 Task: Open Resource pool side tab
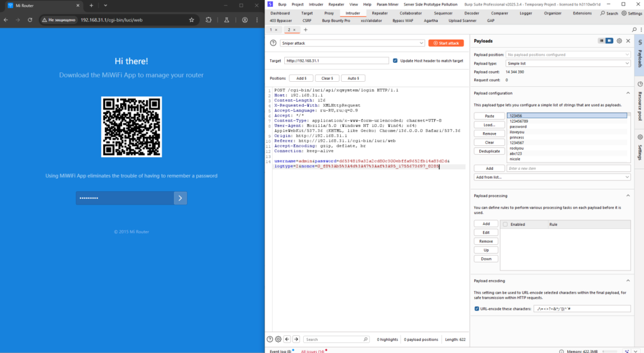(640, 102)
